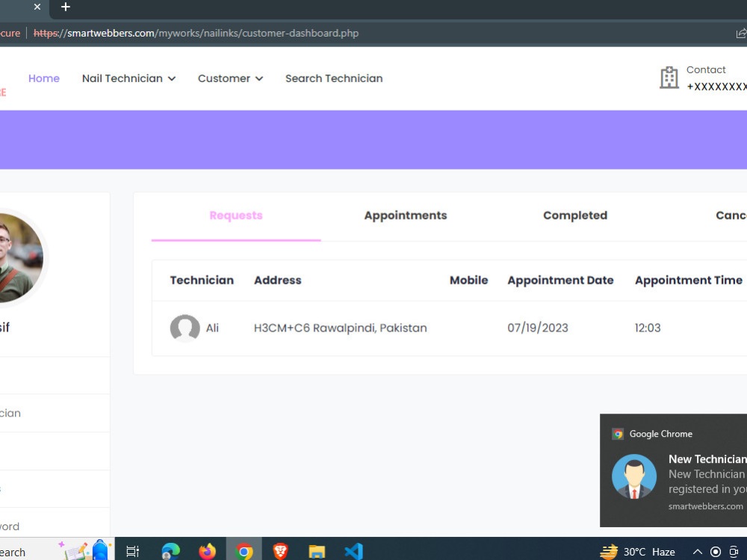Image resolution: width=747 pixels, height=560 pixels.
Task: Click the Appointment Time column header
Action: pos(689,281)
